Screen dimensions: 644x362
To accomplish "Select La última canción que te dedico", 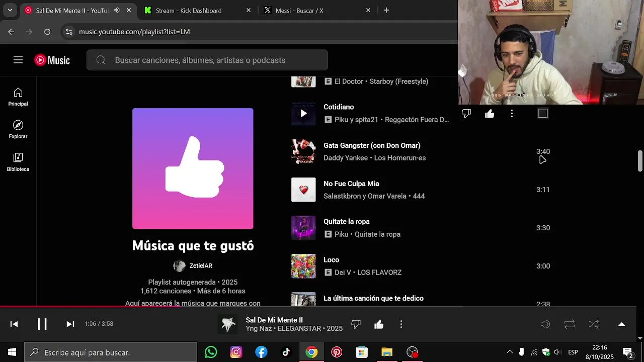I will point(373,298).
